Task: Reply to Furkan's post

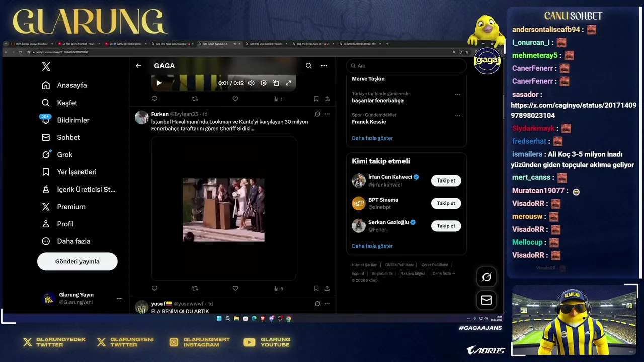Action: (x=154, y=288)
